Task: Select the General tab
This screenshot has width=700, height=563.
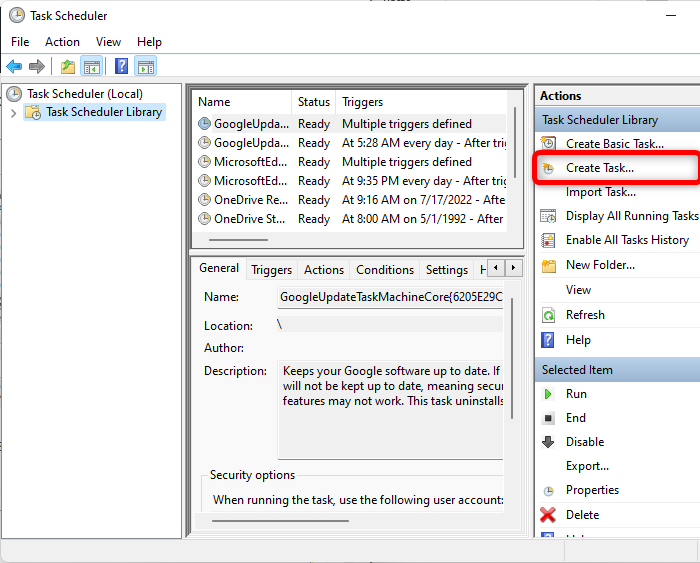Action: [x=219, y=268]
